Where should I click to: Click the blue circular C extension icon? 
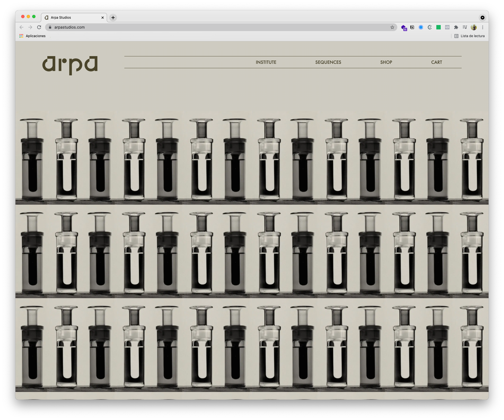pos(421,27)
